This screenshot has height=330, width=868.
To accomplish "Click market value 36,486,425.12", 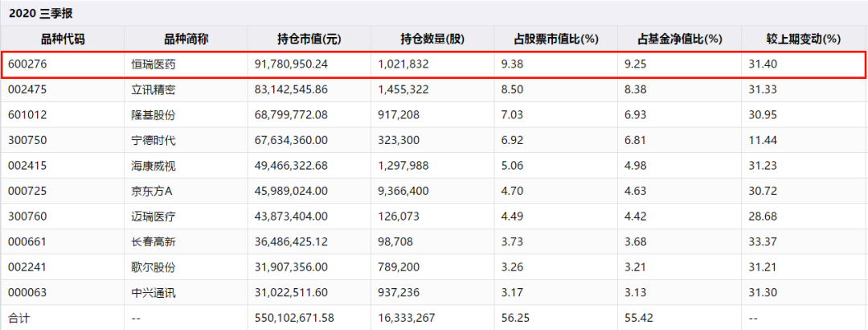I will click(x=292, y=241).
